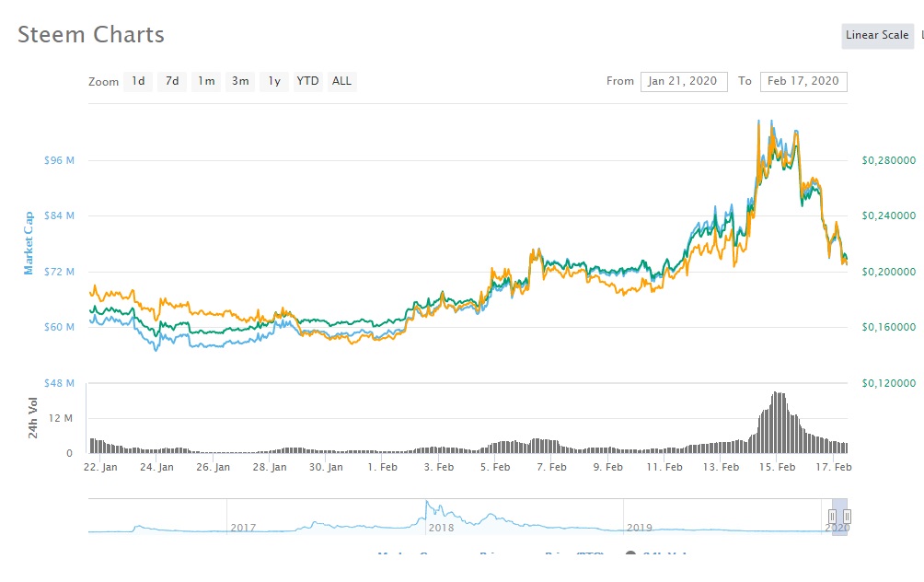Click the 13. Feb date label

721,467
